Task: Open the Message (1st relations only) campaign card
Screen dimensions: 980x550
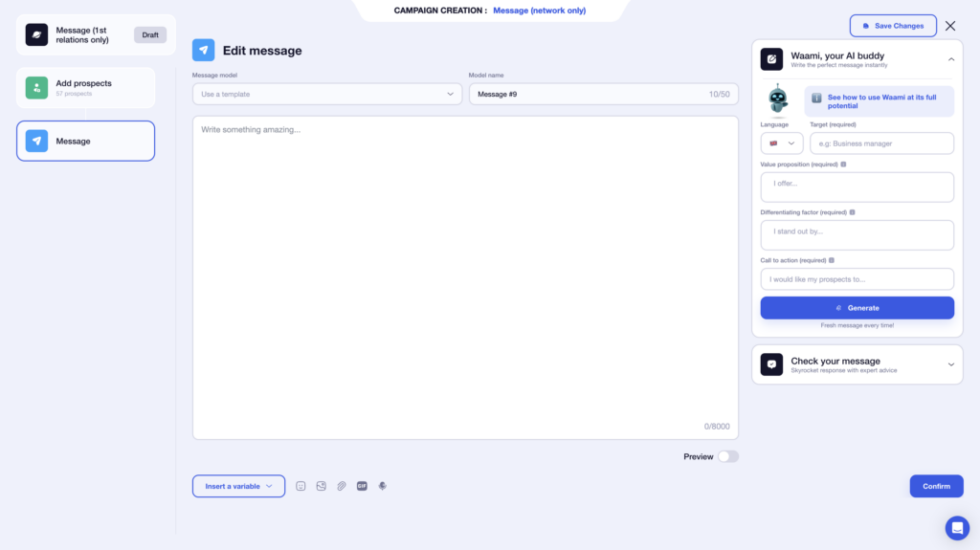Action: point(97,35)
